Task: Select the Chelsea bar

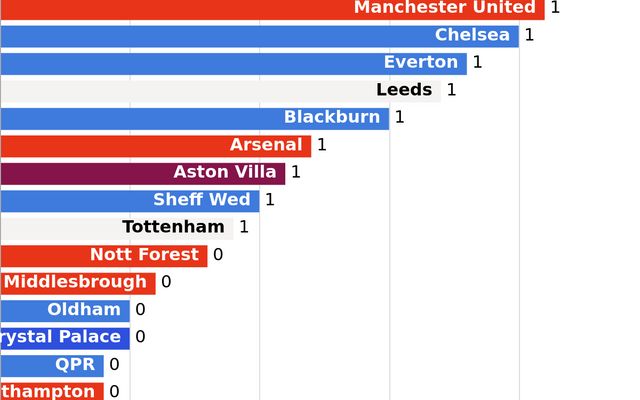Action: pyautogui.click(x=259, y=36)
